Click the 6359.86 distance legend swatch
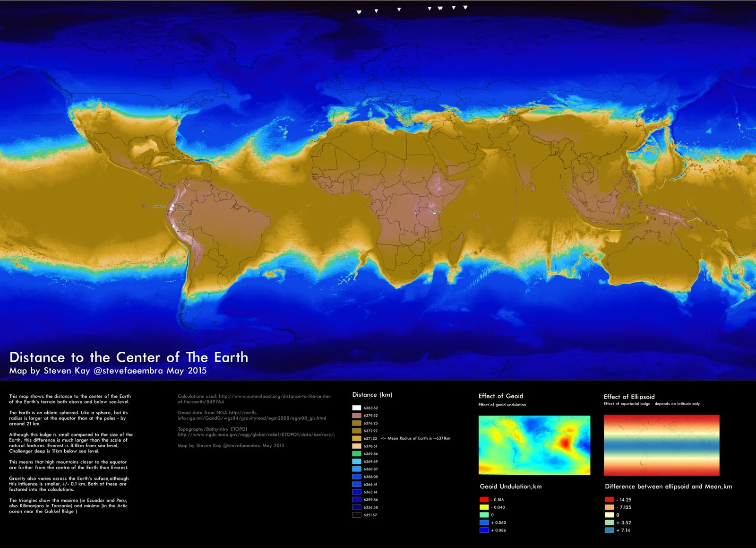 (357, 500)
